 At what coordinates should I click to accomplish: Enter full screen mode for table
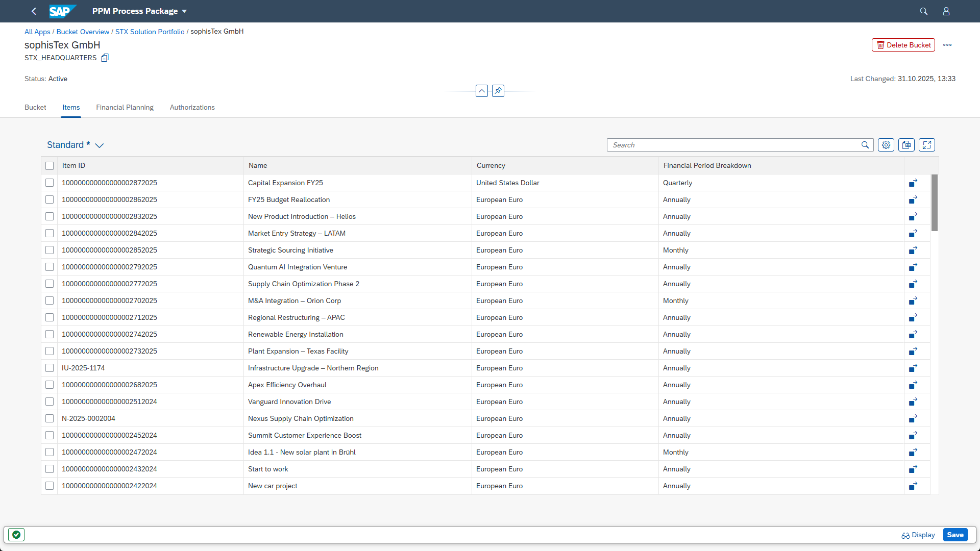927,145
